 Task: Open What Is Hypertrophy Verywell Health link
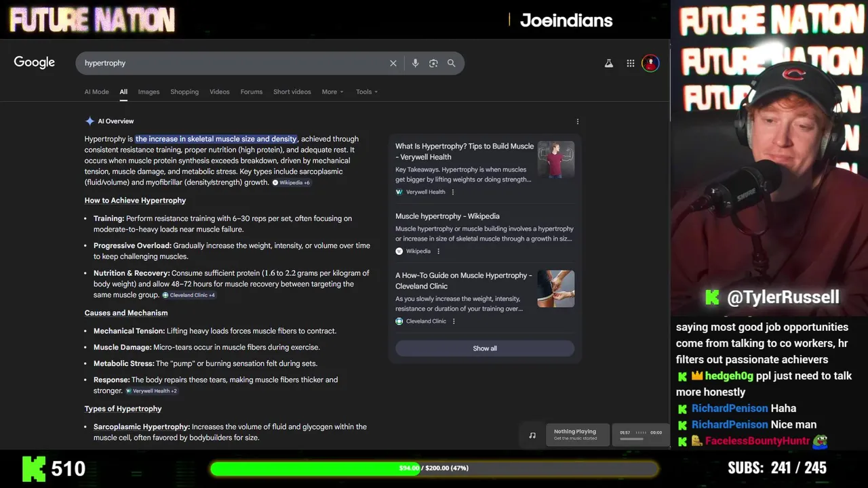point(465,151)
